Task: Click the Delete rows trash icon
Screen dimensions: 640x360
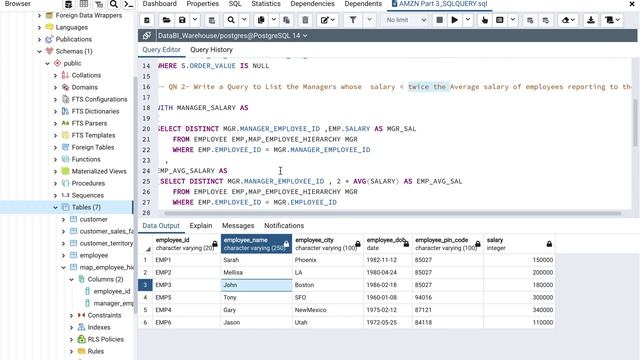Action: [305, 20]
